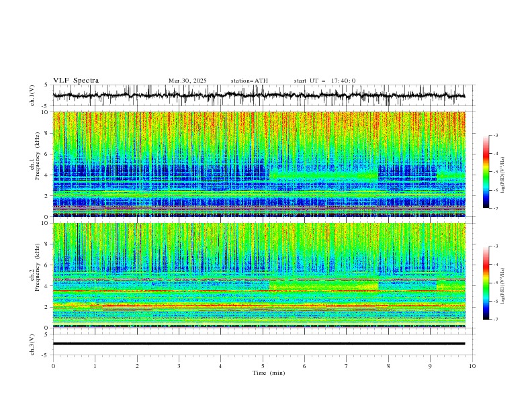Click the time axis tick label "5"
The width and height of the screenshot is (532, 411).
point(263,366)
